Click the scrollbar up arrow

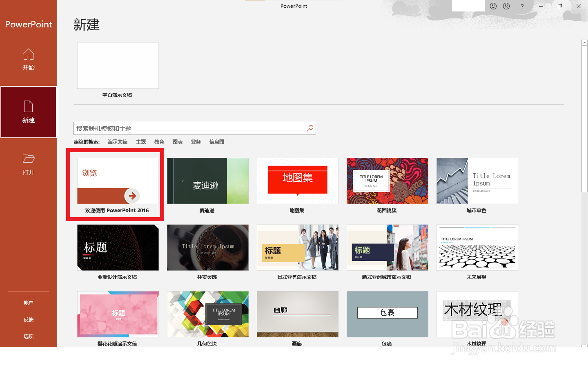click(x=584, y=43)
